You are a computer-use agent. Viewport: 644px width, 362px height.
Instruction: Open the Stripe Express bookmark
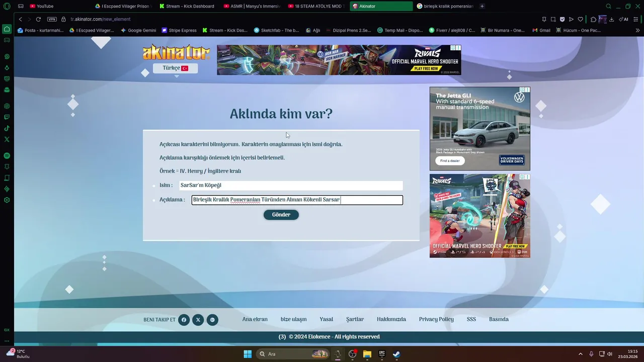(x=179, y=30)
